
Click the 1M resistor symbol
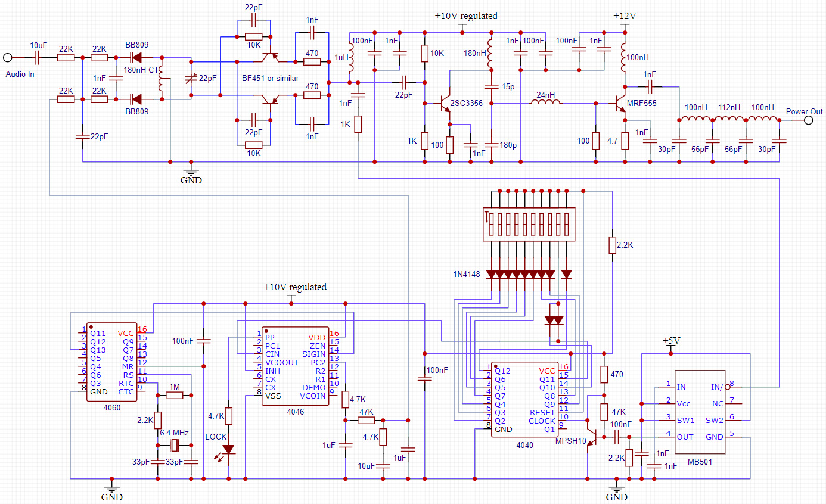point(174,395)
